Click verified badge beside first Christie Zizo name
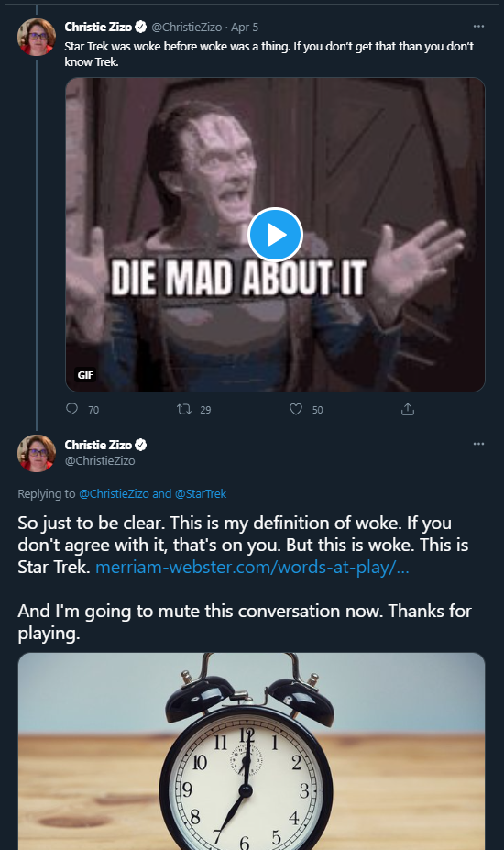The height and width of the screenshot is (850, 504). [x=141, y=27]
